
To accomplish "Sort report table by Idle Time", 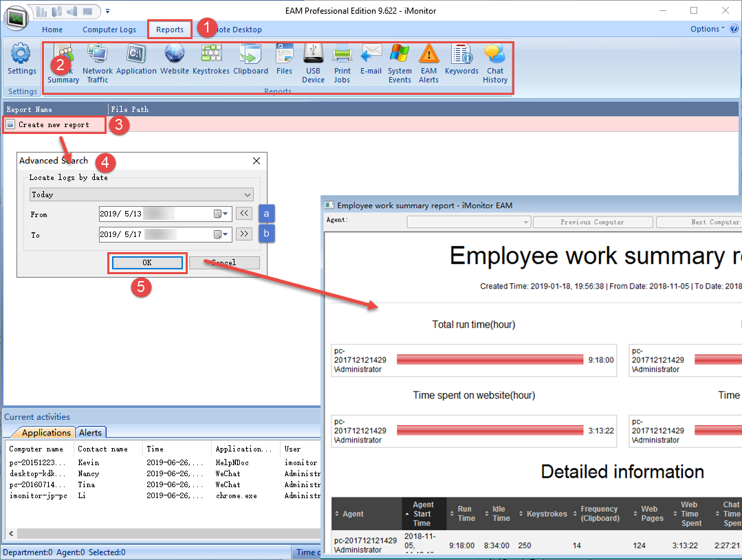I will click(499, 514).
